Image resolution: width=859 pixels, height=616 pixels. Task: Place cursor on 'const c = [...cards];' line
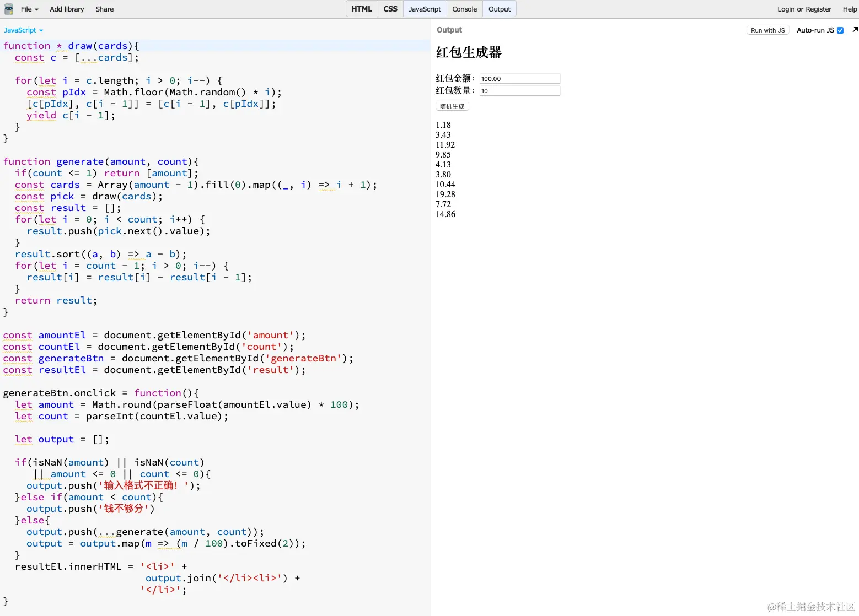coord(77,57)
